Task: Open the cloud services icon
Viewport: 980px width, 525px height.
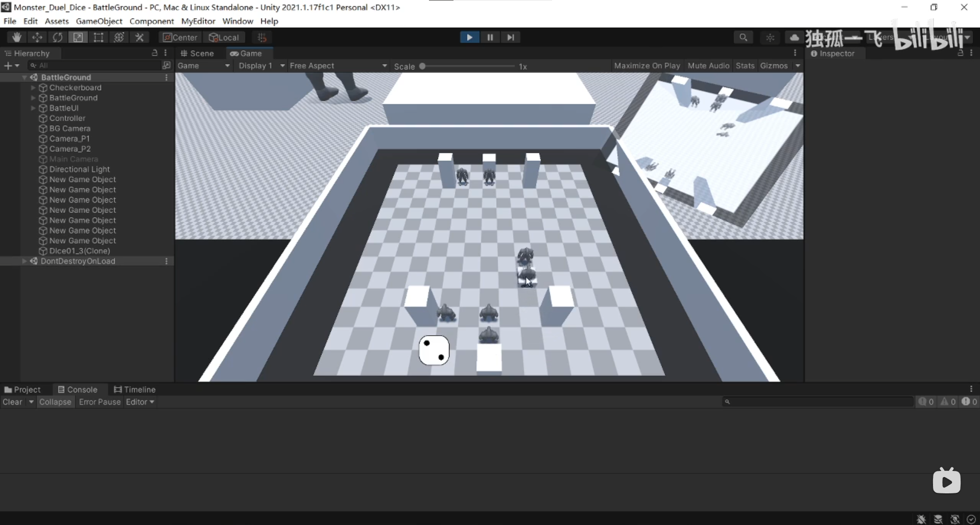Action: (x=794, y=37)
